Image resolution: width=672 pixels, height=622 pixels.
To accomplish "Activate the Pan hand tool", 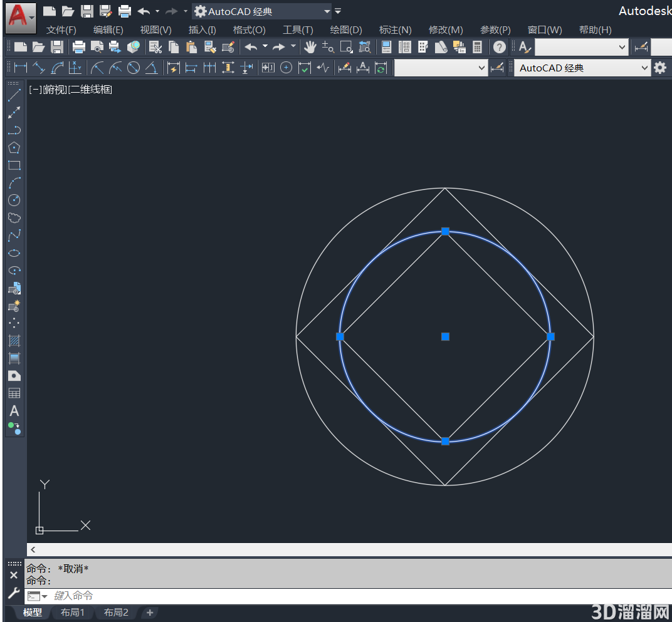I will (x=310, y=47).
